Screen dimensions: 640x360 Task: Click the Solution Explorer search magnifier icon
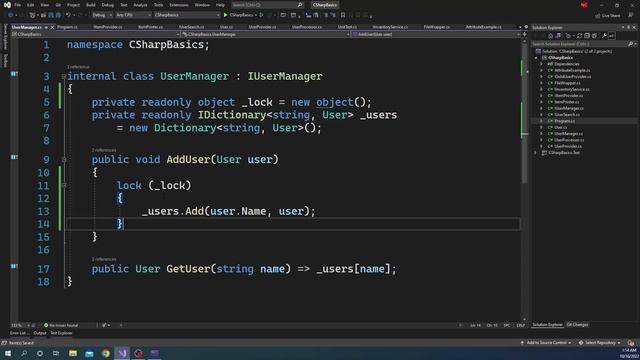pos(630,44)
